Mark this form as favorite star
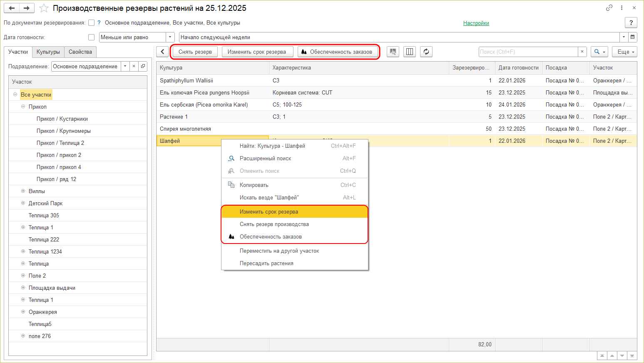The image size is (644, 363). click(44, 8)
